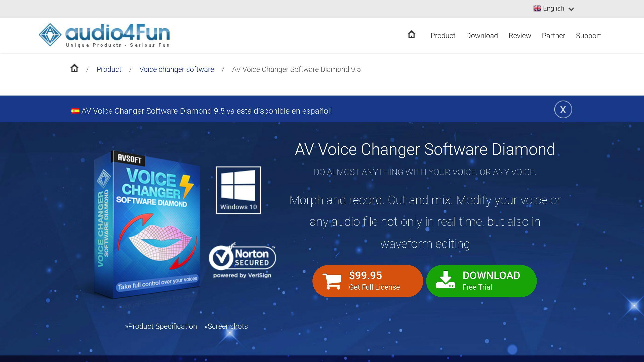Expand the English language dropdown arrow
644x362 pixels.
pyautogui.click(x=571, y=9)
